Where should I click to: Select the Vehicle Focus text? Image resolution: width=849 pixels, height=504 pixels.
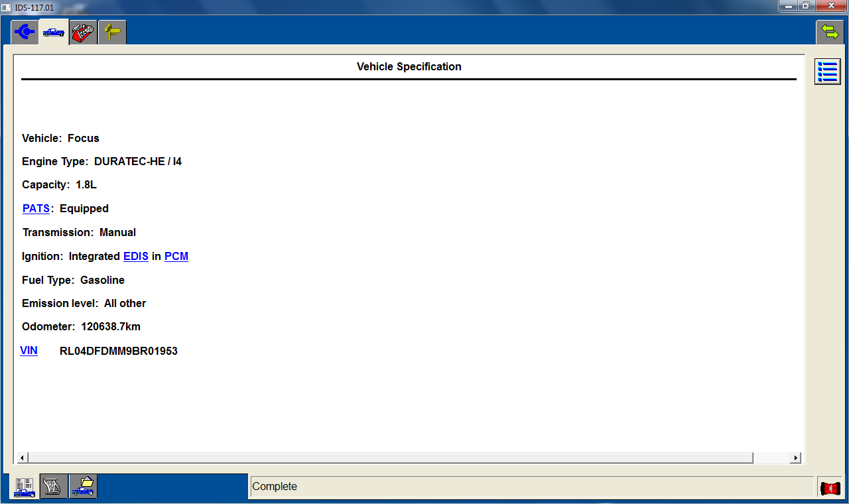[60, 138]
